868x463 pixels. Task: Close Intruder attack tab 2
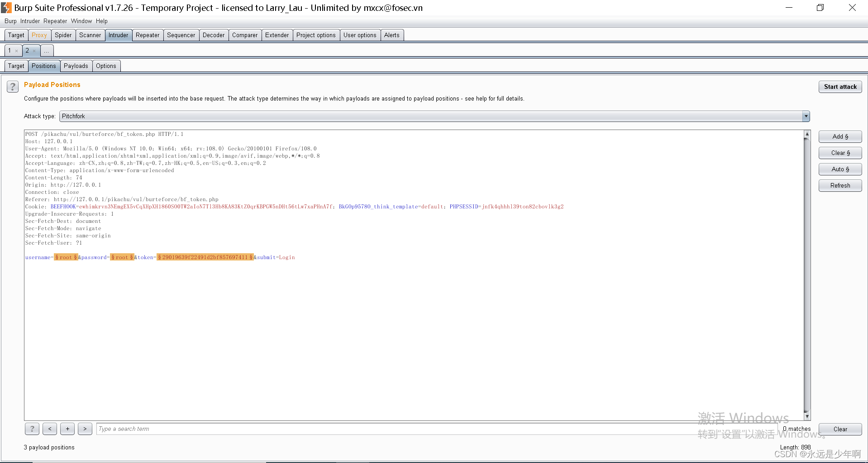coord(34,51)
